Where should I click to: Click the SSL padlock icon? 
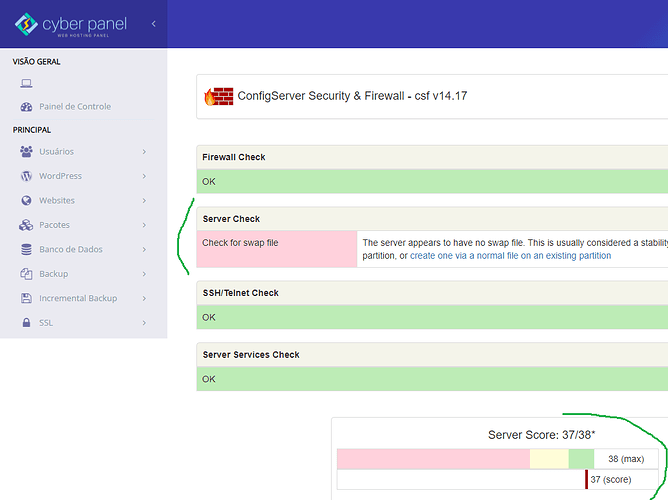pyautogui.click(x=26, y=323)
